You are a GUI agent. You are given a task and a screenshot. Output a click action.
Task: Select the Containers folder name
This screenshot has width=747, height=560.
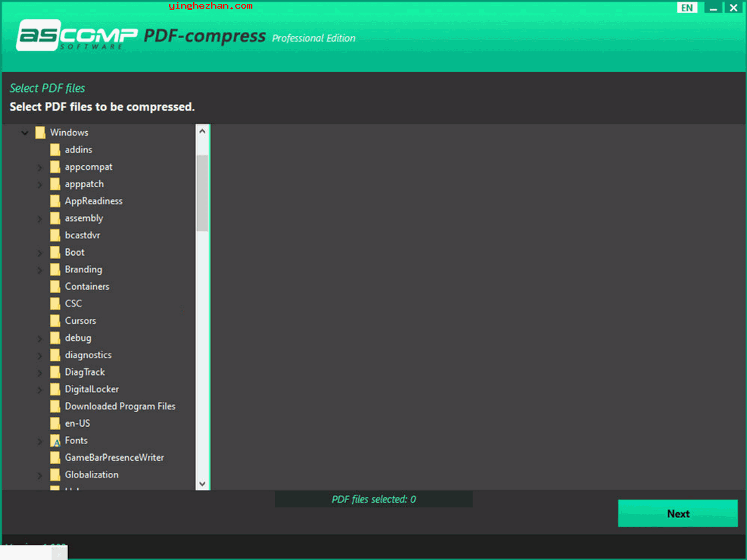click(87, 286)
